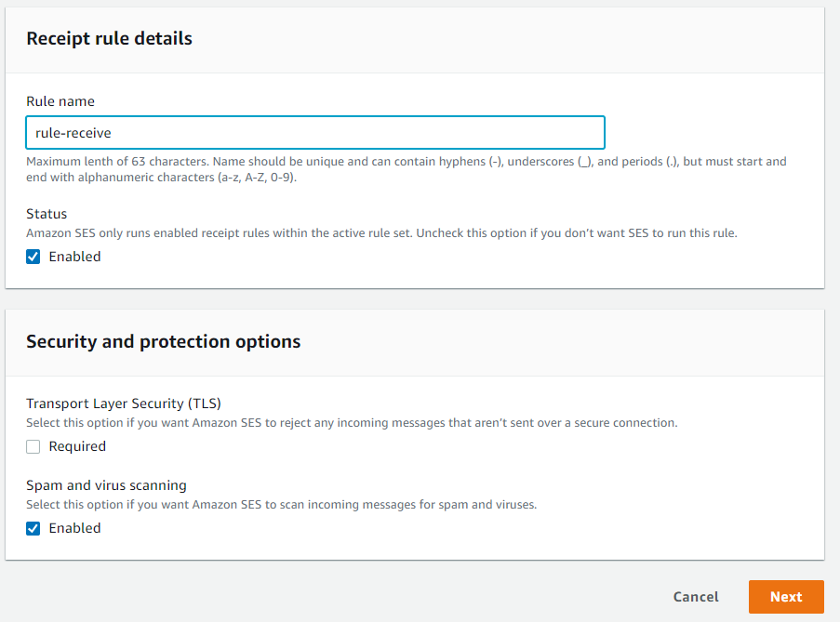
Task: Click the rule name character limit hint text
Action: click(x=406, y=168)
